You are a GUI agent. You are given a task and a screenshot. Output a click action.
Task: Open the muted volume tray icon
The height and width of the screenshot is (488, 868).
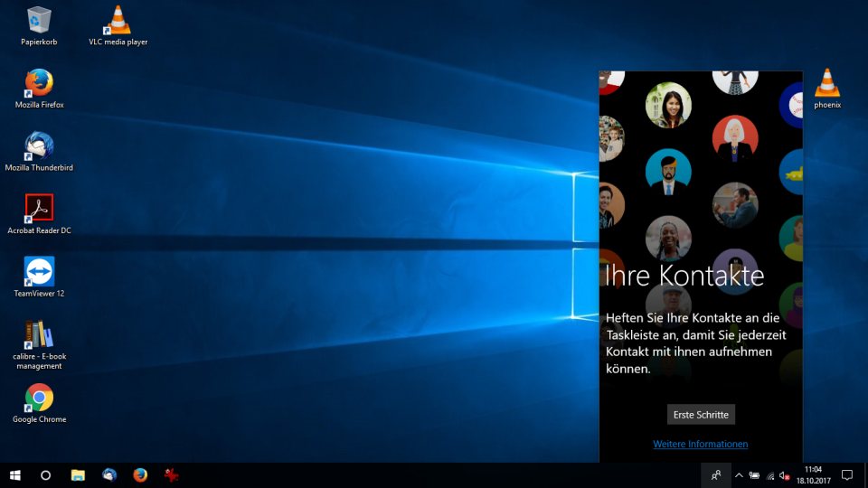(x=785, y=475)
